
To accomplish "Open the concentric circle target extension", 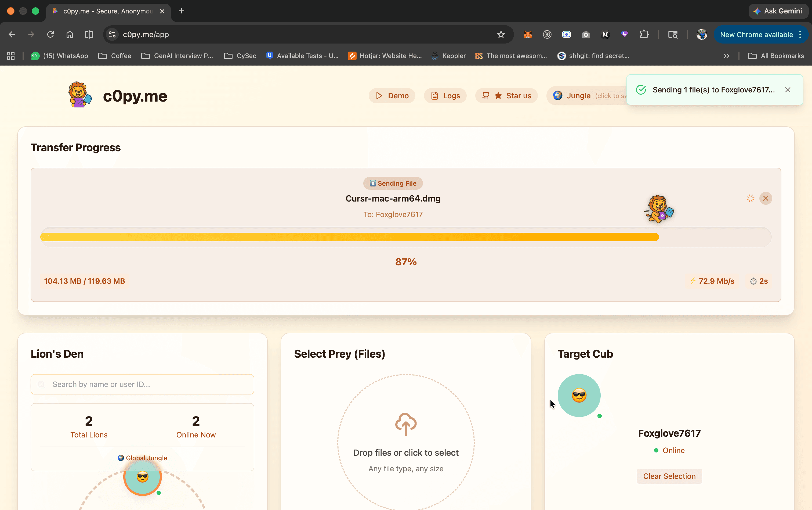I will 547,34.
